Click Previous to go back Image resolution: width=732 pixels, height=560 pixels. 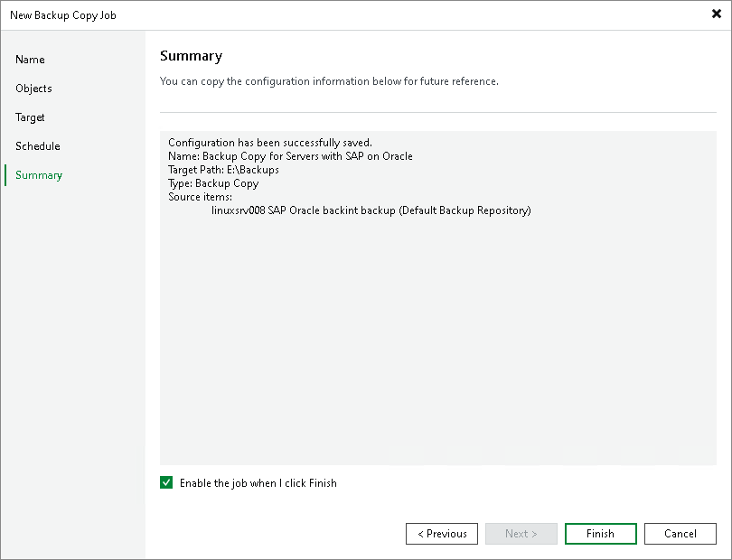(442, 534)
